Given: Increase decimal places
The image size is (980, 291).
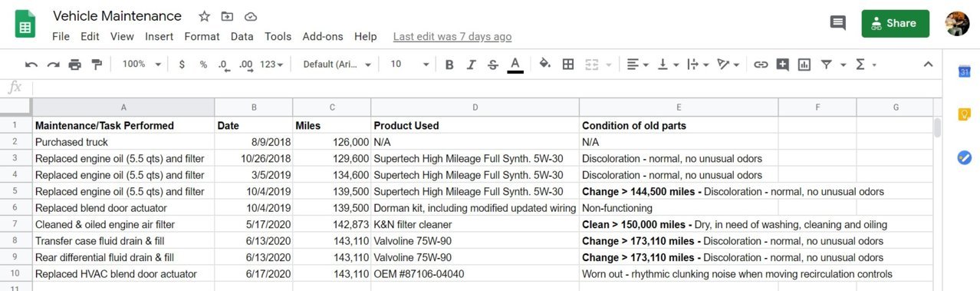Looking at the screenshot, I should (246, 64).
